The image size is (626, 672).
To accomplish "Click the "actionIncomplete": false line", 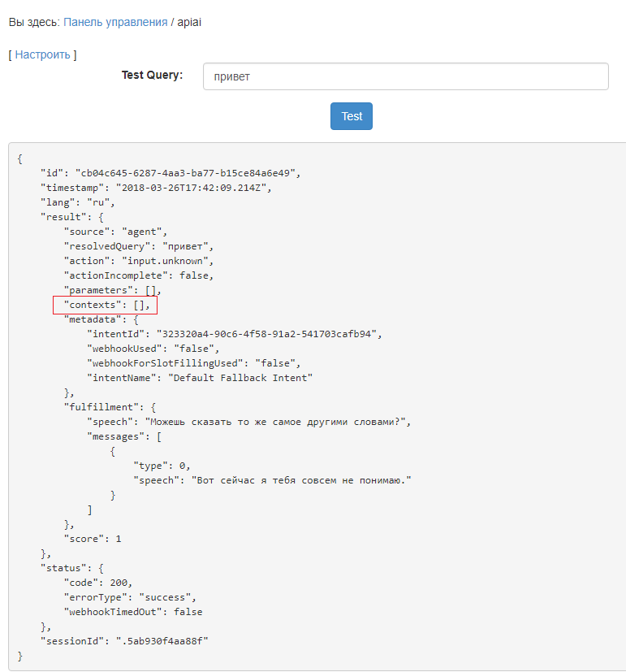I will [x=139, y=275].
